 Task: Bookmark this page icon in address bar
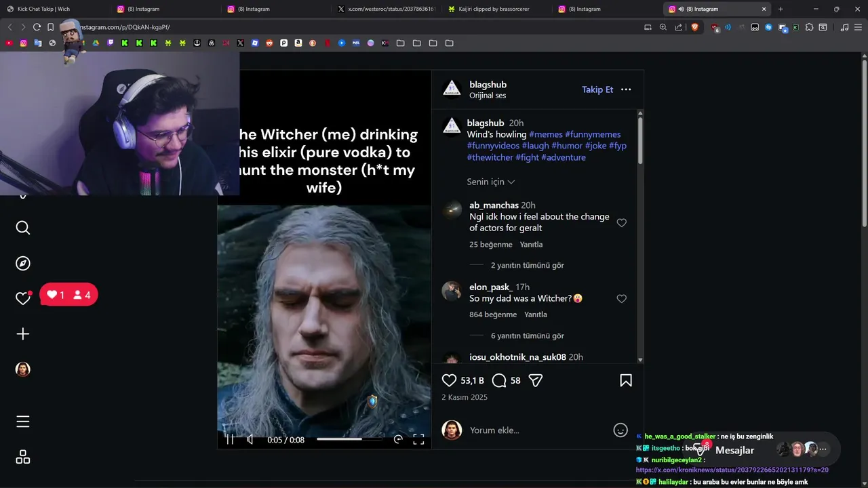coord(50,27)
